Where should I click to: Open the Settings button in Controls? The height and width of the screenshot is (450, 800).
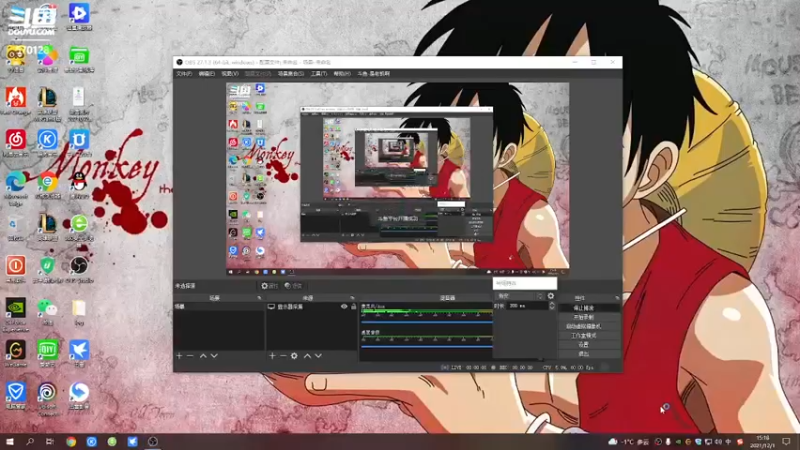pos(589,344)
